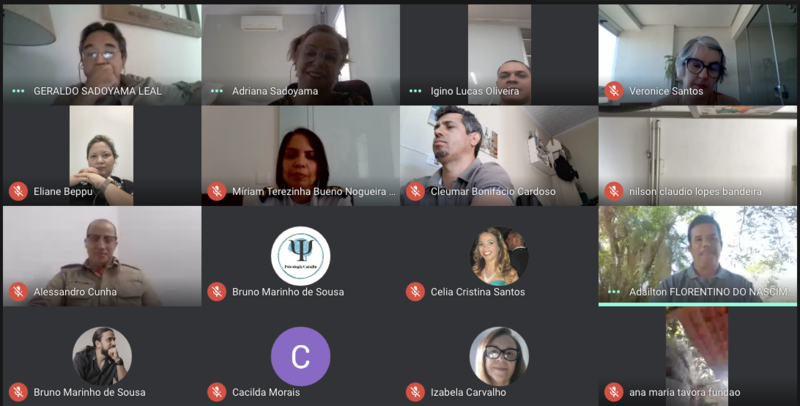Click Eliane Beppu muted microphone icon
Screen dimensions: 800x406
click(18, 191)
